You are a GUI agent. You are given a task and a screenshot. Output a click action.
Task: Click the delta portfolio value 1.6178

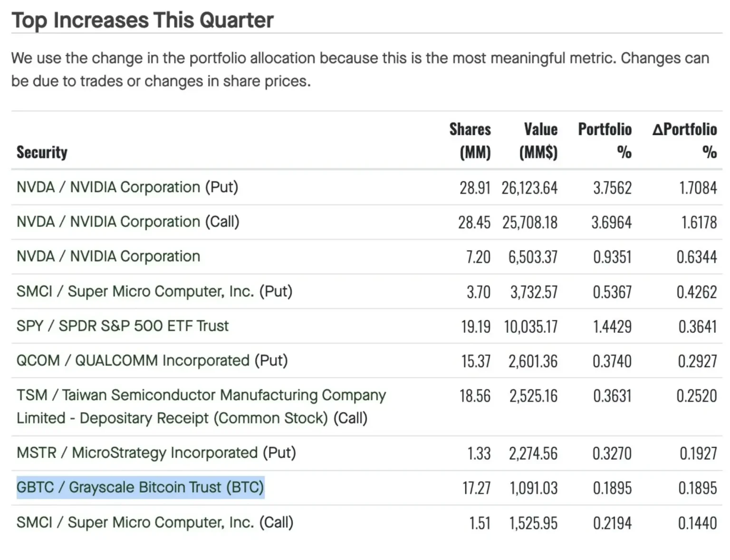point(699,222)
